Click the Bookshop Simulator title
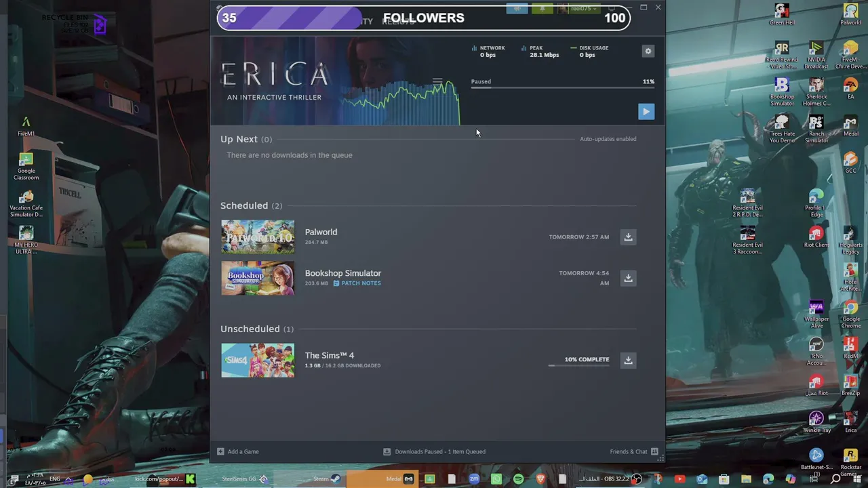The width and height of the screenshot is (868, 488). tap(343, 273)
